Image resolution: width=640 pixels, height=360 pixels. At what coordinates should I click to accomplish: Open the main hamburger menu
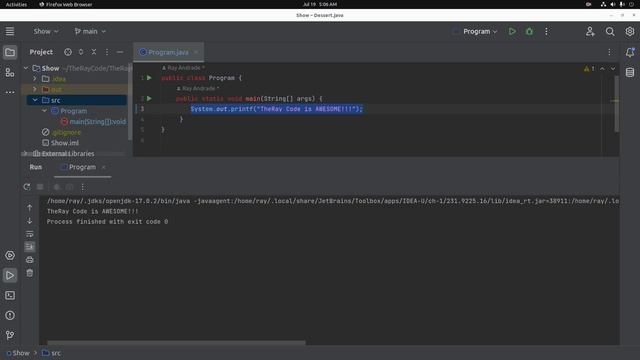coord(10,31)
